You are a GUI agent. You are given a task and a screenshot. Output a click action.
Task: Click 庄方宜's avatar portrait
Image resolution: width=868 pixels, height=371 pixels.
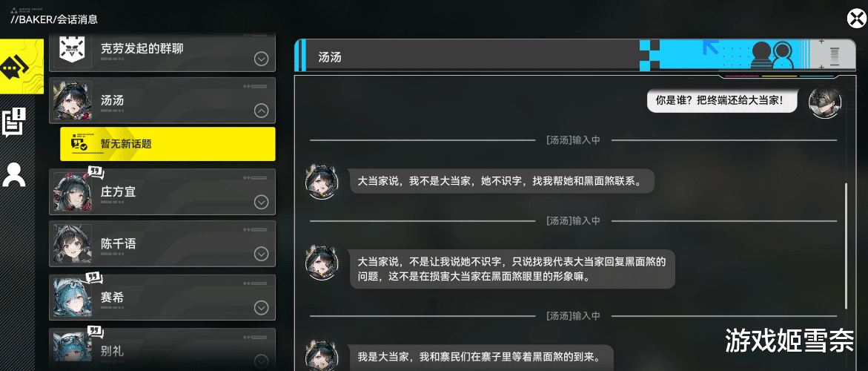[x=73, y=191]
